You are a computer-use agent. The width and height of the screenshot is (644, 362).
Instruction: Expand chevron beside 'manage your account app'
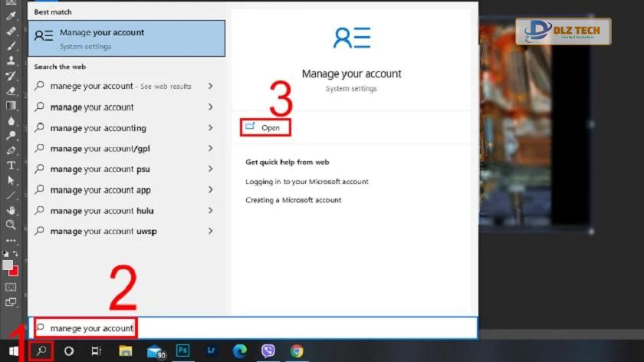pyautogui.click(x=210, y=189)
